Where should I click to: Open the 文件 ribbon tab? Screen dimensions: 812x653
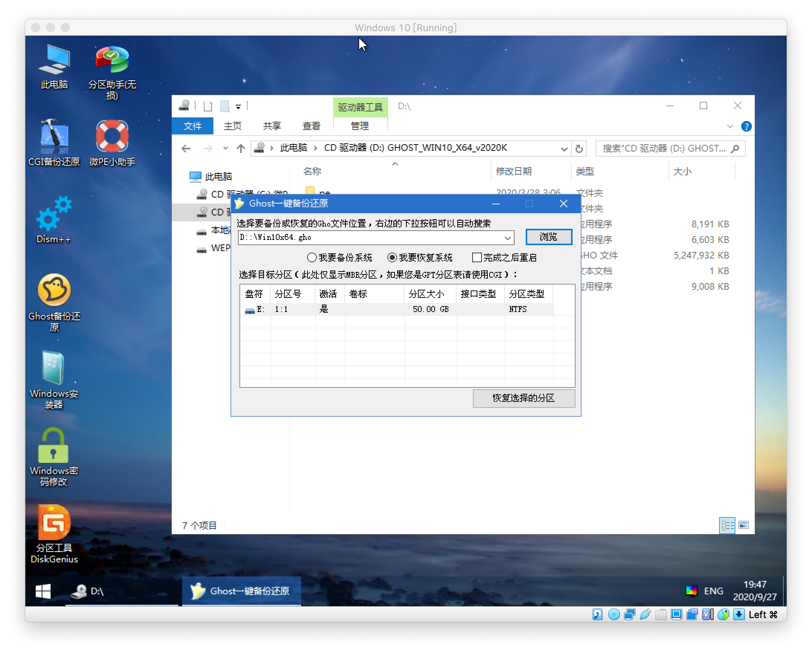click(193, 126)
